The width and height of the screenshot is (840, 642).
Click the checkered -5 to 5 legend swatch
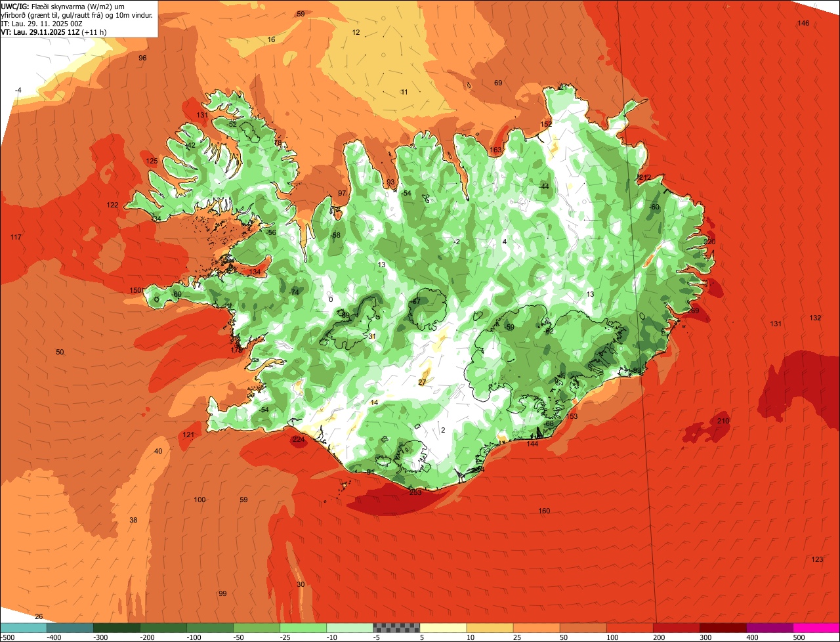coord(396,628)
